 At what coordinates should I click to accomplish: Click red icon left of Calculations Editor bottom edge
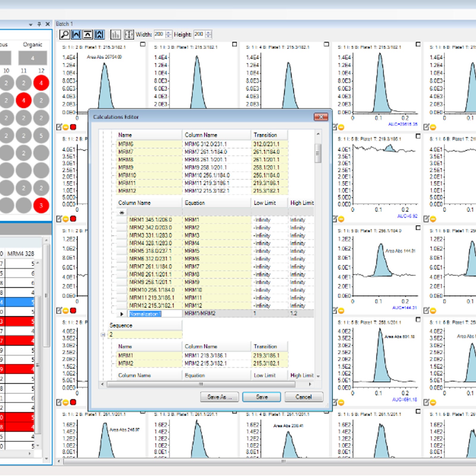73,402
